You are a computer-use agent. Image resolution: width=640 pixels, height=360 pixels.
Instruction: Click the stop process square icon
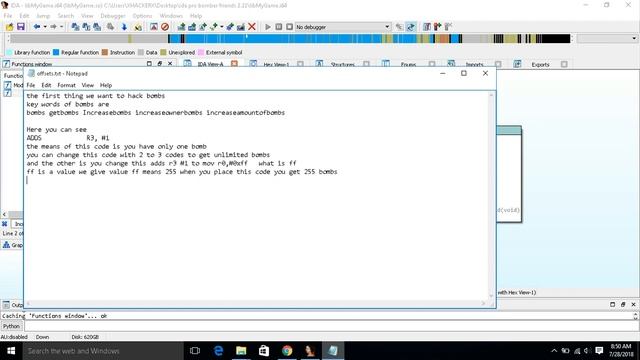[289, 27]
